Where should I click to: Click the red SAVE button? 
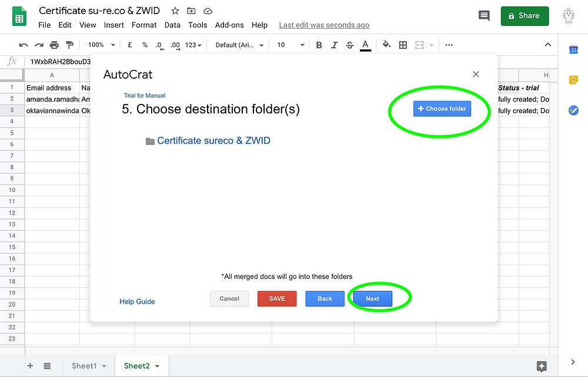[277, 299]
